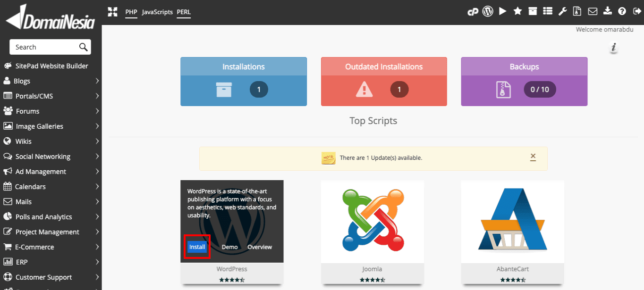Switch to the JavaScripts tab

pyautogui.click(x=157, y=12)
